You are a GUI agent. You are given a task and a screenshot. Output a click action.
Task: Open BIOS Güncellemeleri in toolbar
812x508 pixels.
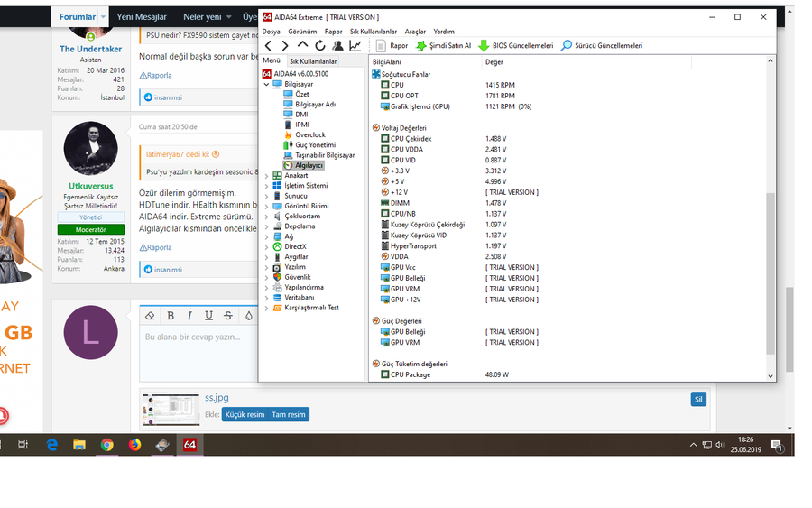point(516,46)
